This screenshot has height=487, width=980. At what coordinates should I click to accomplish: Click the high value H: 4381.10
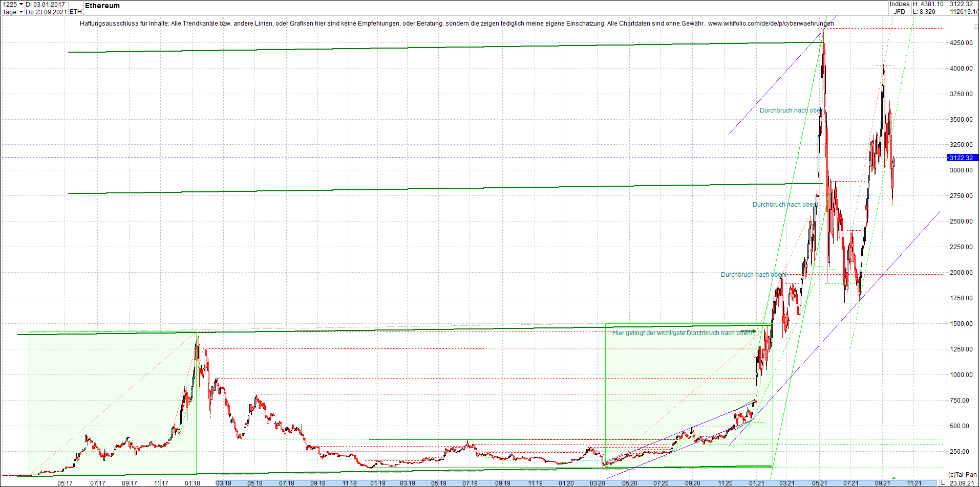tap(928, 4)
